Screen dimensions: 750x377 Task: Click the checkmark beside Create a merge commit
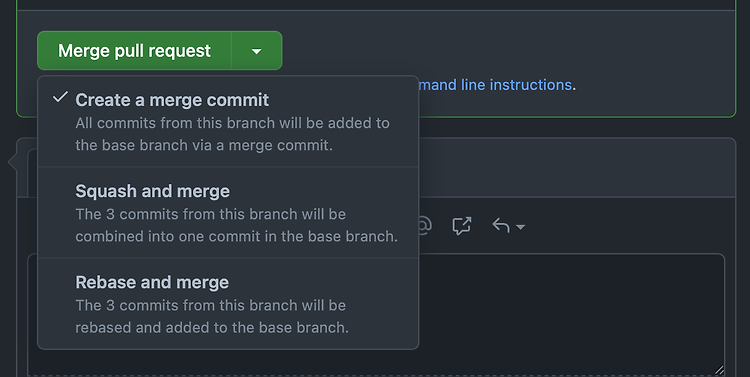(60, 98)
